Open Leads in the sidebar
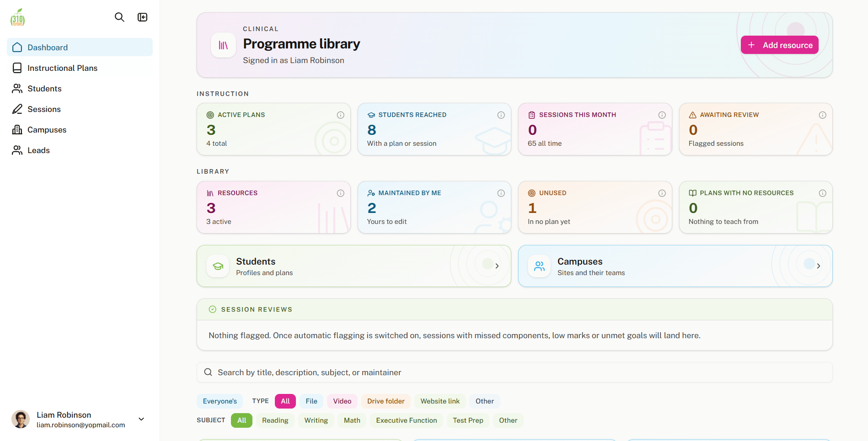 [x=80, y=150]
